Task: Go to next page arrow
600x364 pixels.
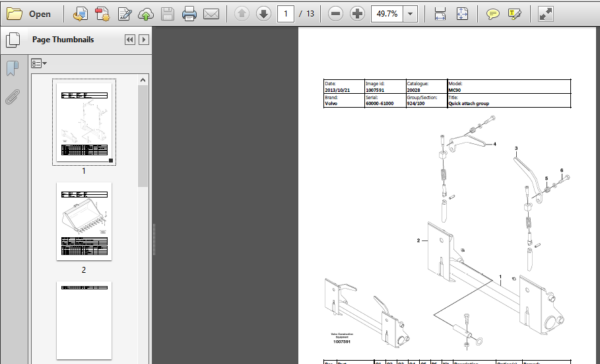Action: 263,14
